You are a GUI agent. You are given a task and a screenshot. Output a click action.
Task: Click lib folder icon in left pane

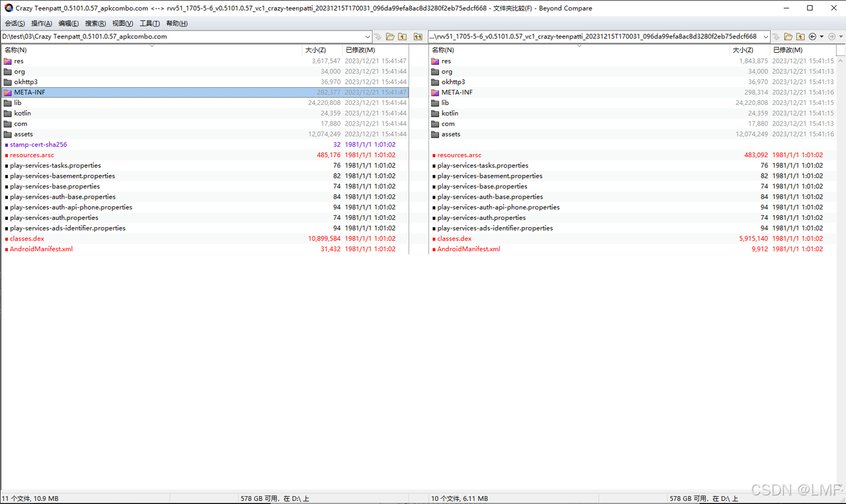[x=8, y=102]
